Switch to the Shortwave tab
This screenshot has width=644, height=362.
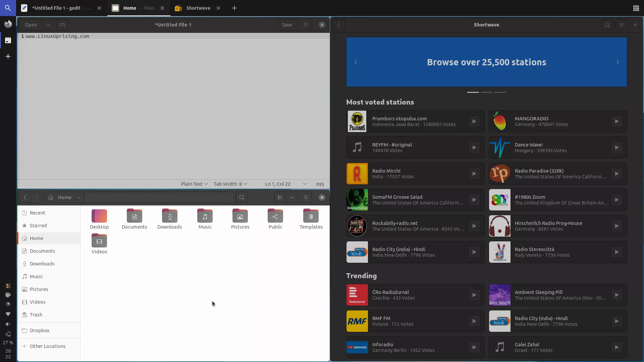(198, 8)
